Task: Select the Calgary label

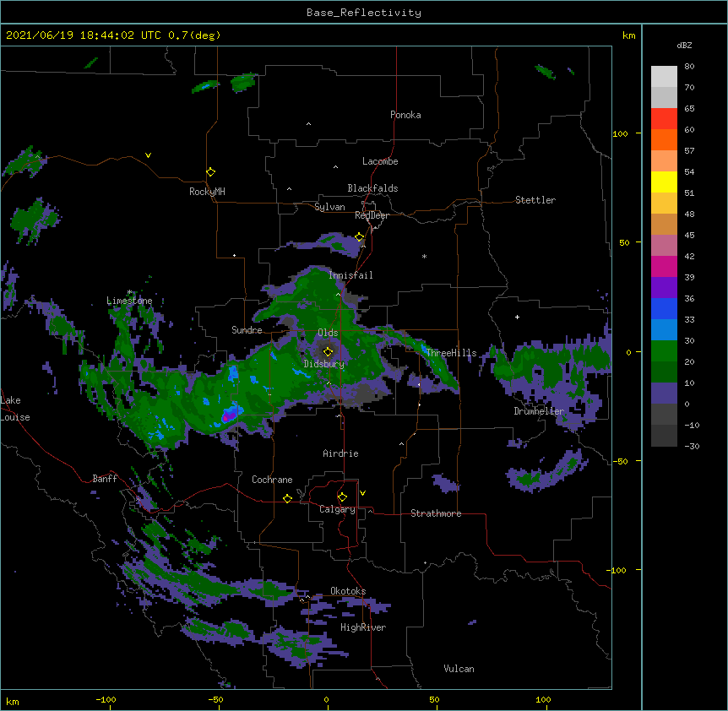Action: click(x=338, y=509)
